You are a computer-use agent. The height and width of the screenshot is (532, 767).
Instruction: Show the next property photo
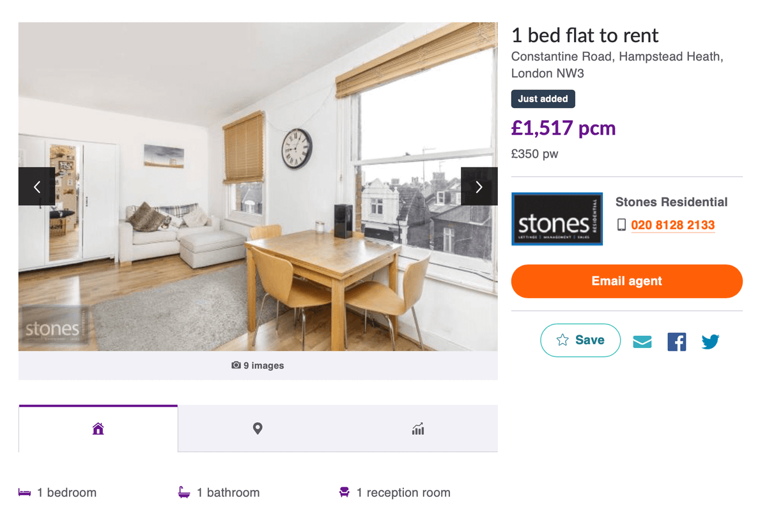pyautogui.click(x=479, y=186)
